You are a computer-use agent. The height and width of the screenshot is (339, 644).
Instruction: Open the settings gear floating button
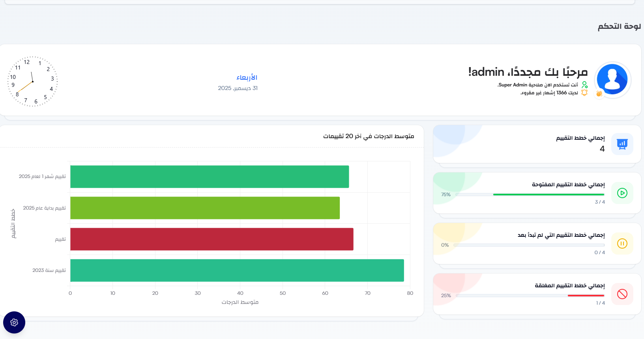point(14,322)
